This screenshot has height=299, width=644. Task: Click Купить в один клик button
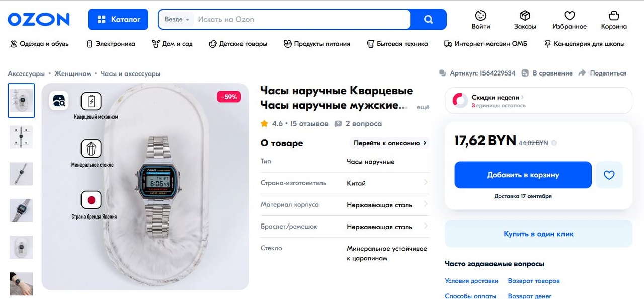(538, 234)
